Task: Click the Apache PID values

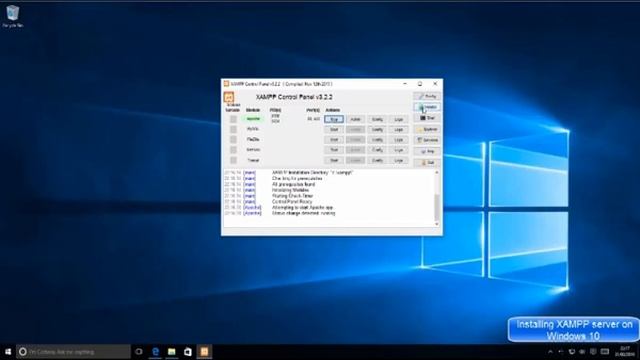Action: tap(276, 119)
